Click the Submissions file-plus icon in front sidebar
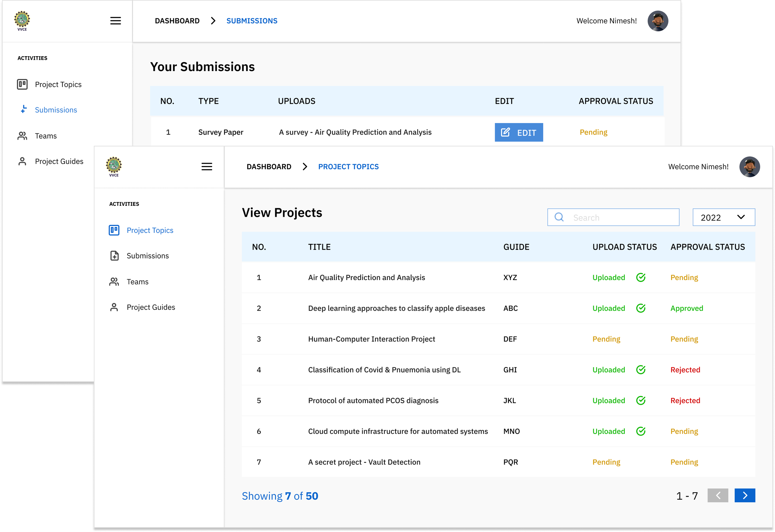 114,256
